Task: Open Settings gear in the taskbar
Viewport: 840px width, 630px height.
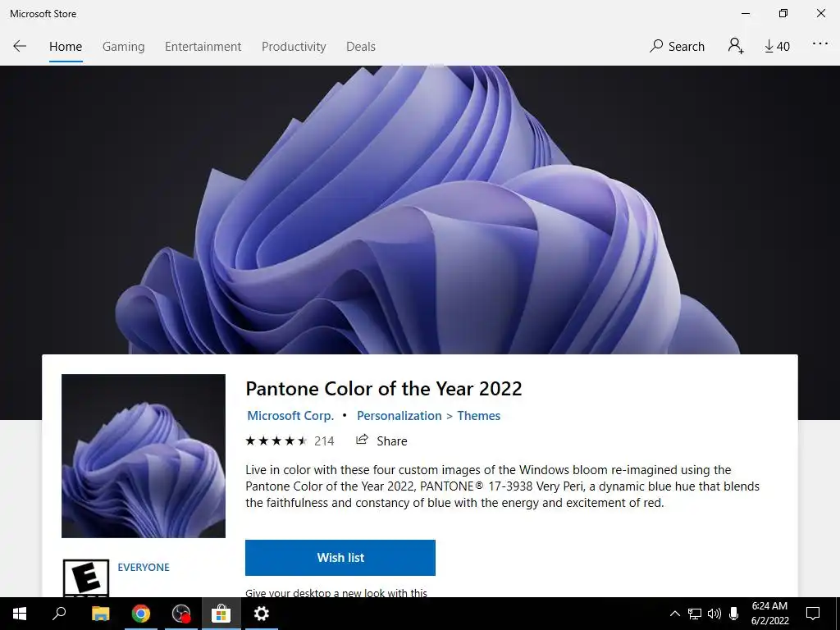Action: [261, 614]
